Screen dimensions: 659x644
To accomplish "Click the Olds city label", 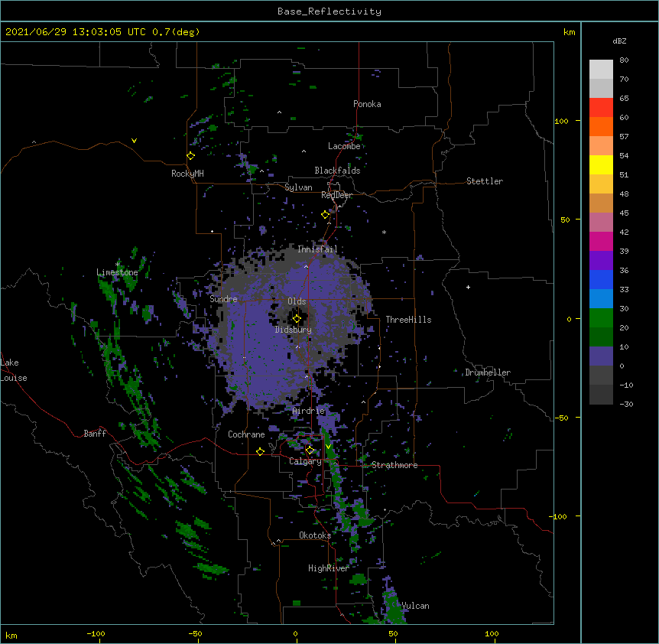I will coord(297,301).
